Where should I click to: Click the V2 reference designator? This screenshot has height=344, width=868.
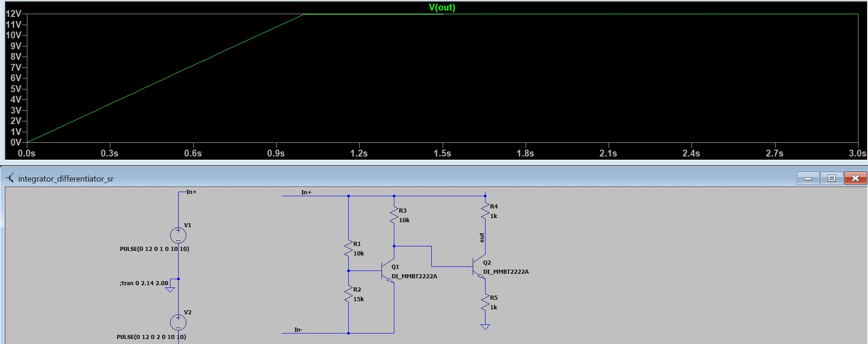pyautogui.click(x=188, y=312)
